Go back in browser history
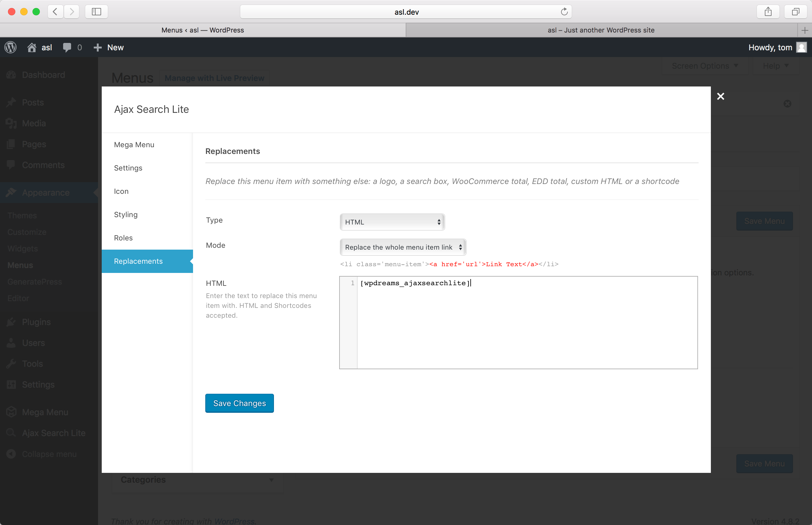The image size is (812, 525). click(55, 12)
